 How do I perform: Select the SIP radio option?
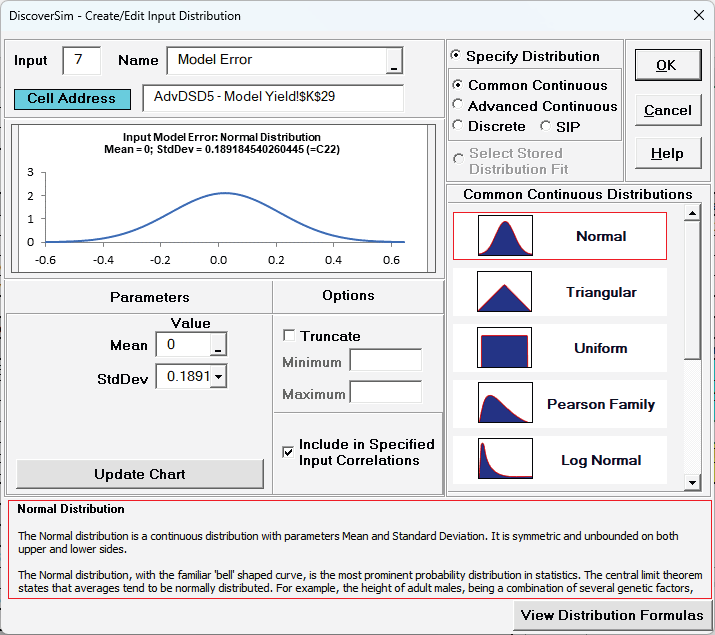[546, 126]
